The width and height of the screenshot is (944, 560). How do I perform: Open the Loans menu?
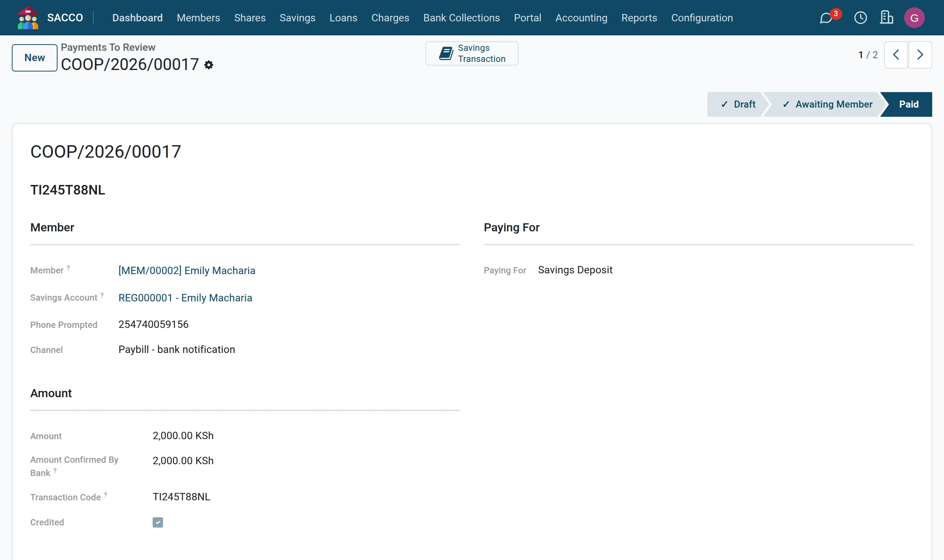343,18
